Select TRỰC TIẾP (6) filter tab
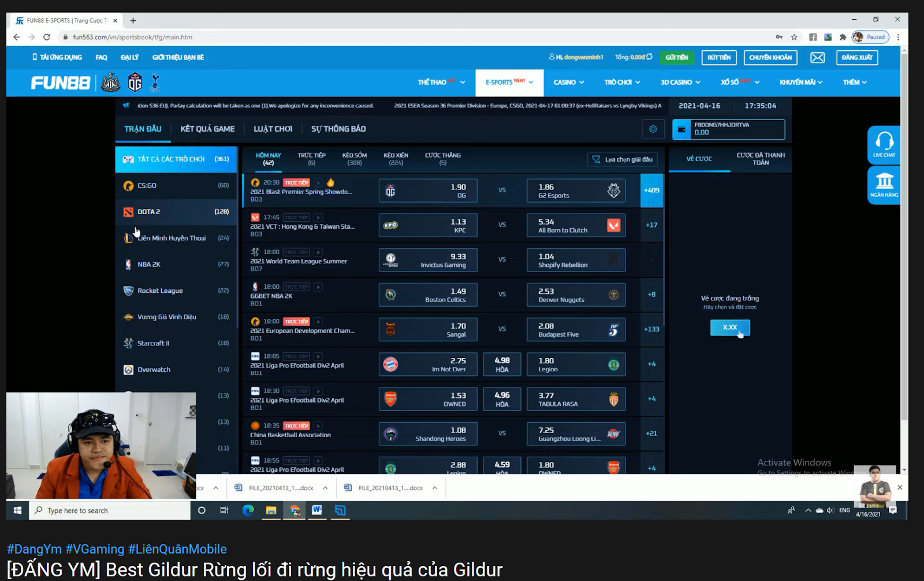This screenshot has width=924, height=581. click(311, 159)
